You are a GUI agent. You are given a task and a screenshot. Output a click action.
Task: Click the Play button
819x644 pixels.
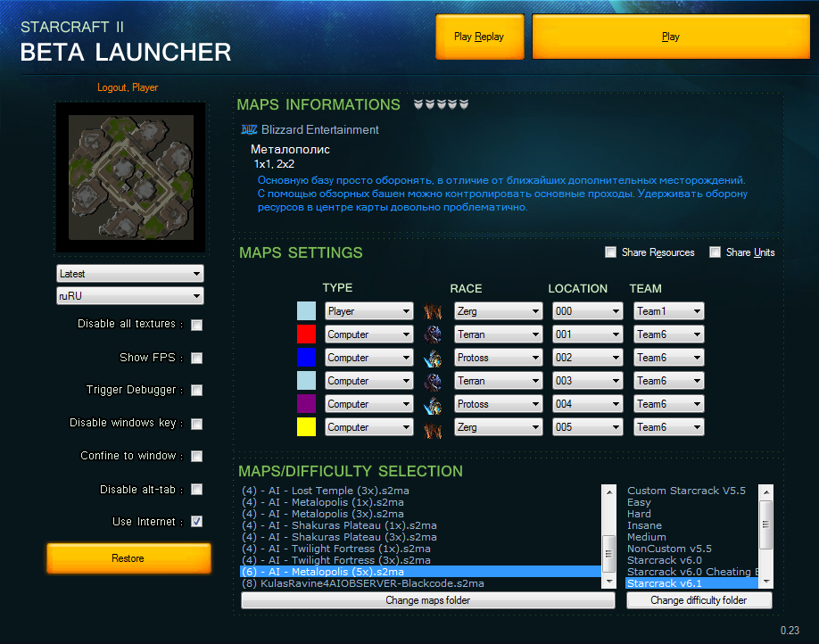pyautogui.click(x=671, y=37)
